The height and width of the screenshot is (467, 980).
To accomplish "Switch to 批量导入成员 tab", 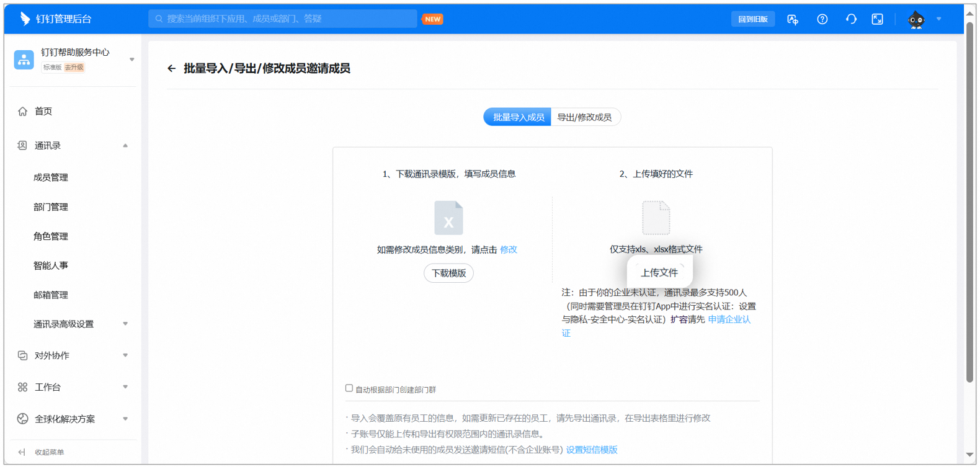I will [x=517, y=117].
